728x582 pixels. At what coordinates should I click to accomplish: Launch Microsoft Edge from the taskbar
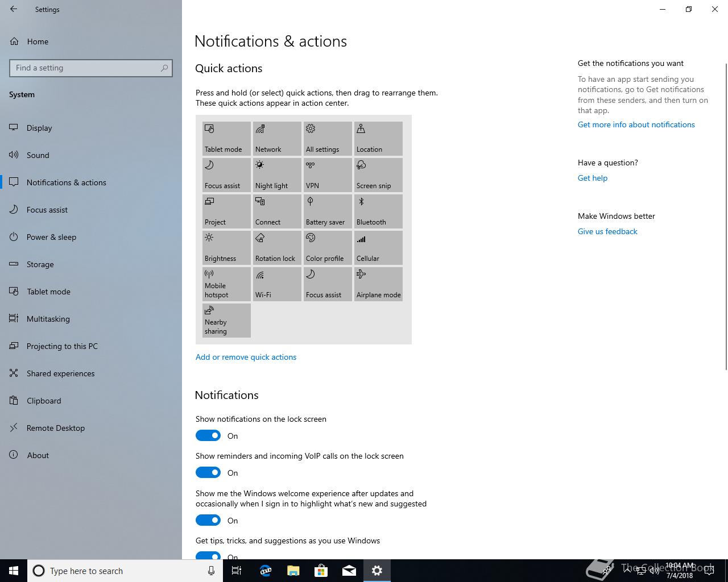pos(266,571)
